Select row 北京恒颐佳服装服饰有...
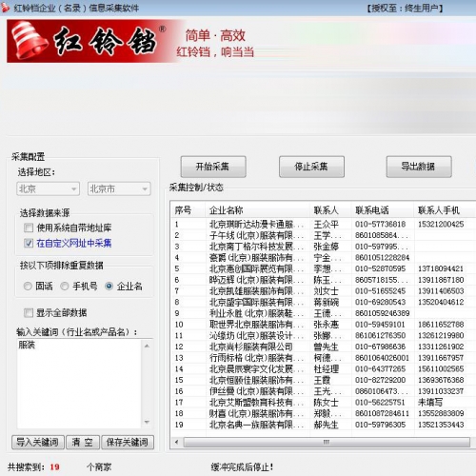This screenshot has width=476, height=476. [323, 380]
